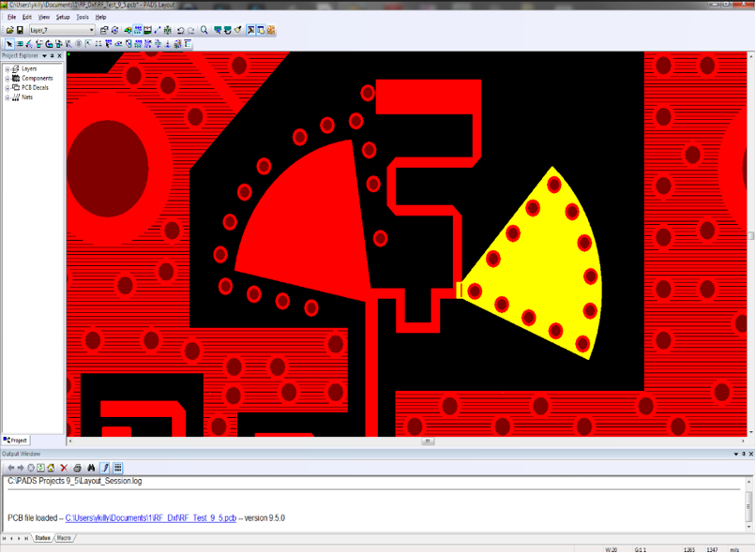
Task: Toggle the grid icon in Output Window toolbar
Action: pos(117,468)
